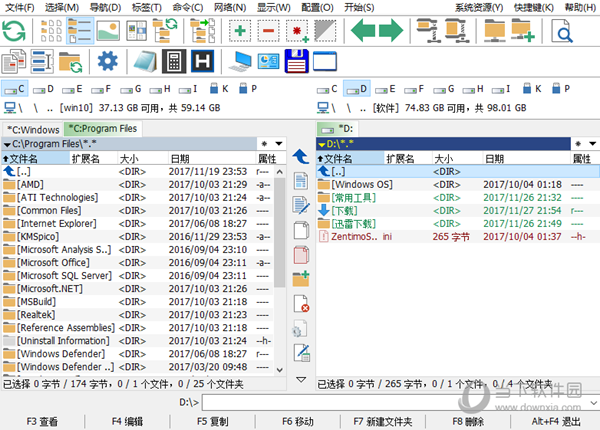Expand the left path C:\Program Files drop arrow
Image resolution: width=600 pixels, height=430 pixels.
(x=7, y=145)
